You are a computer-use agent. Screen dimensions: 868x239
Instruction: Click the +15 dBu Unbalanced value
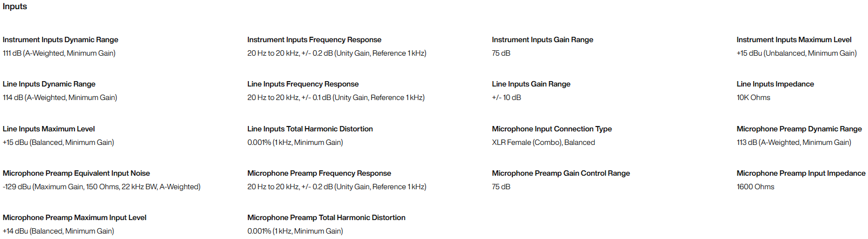coord(797,53)
